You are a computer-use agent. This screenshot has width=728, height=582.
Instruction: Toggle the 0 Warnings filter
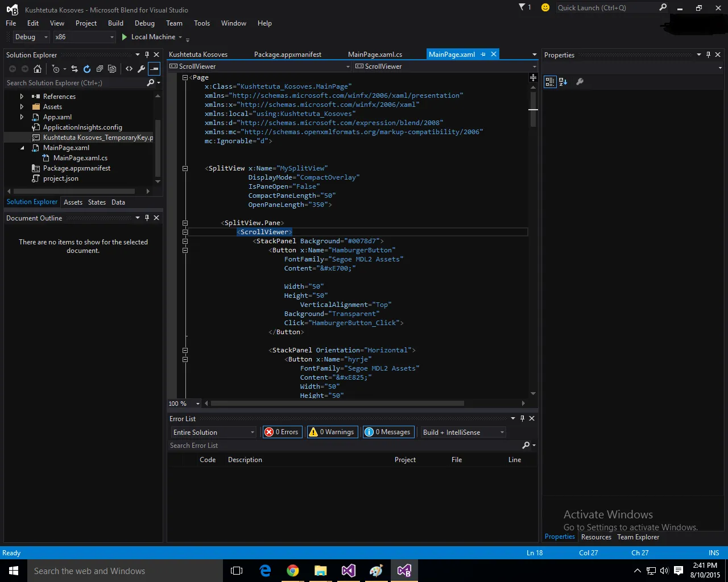[x=332, y=432]
